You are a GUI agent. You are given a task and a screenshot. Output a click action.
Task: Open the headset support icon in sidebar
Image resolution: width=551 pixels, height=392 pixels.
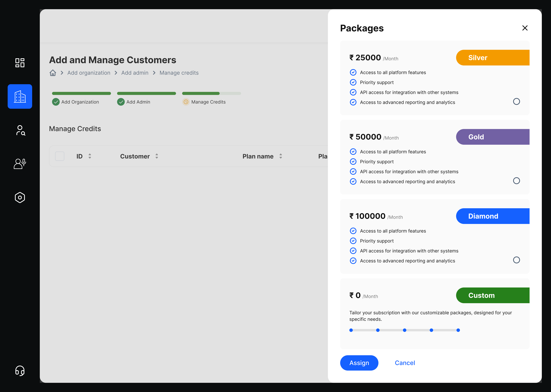pos(20,371)
